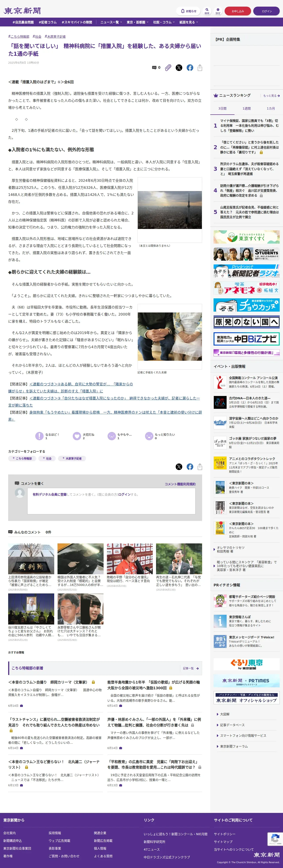Open スマートフォン向け情報サービス link
Image resolution: width=283 pixels, height=868 pixels.
(243, 736)
